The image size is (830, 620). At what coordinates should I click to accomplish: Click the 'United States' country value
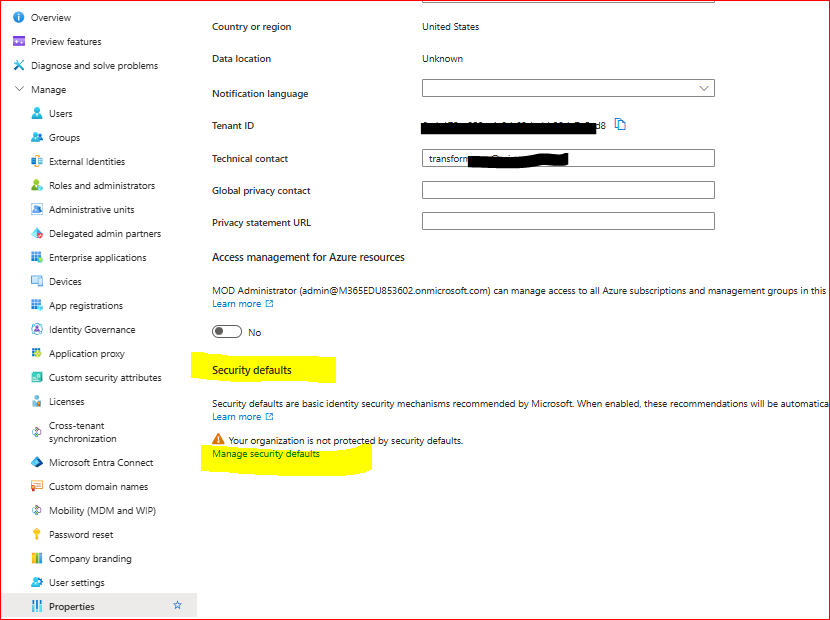pos(450,26)
